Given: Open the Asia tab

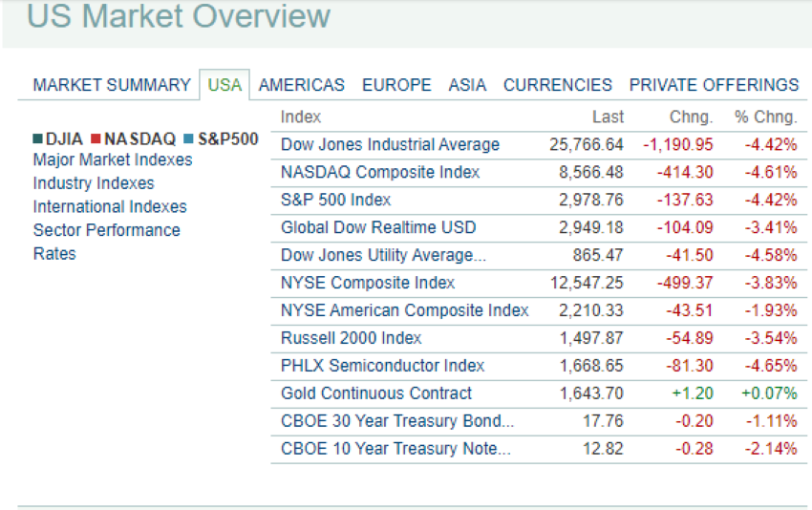Looking at the screenshot, I should [467, 85].
